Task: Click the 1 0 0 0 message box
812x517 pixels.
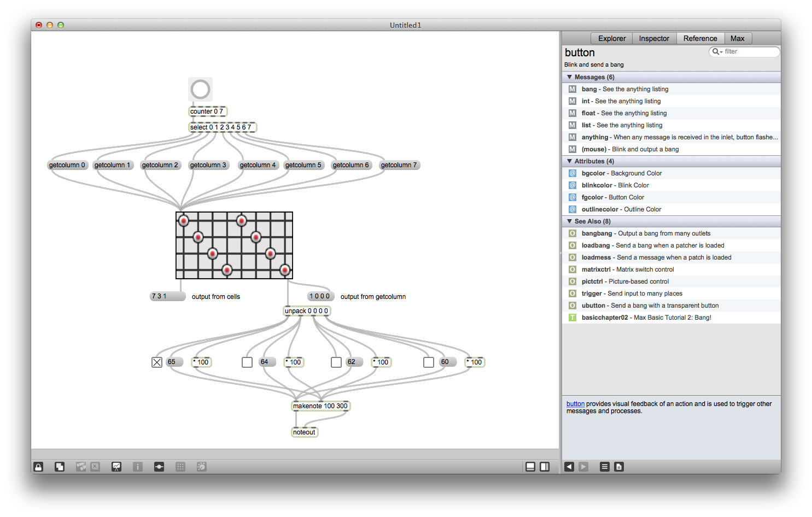Action: 320,296
